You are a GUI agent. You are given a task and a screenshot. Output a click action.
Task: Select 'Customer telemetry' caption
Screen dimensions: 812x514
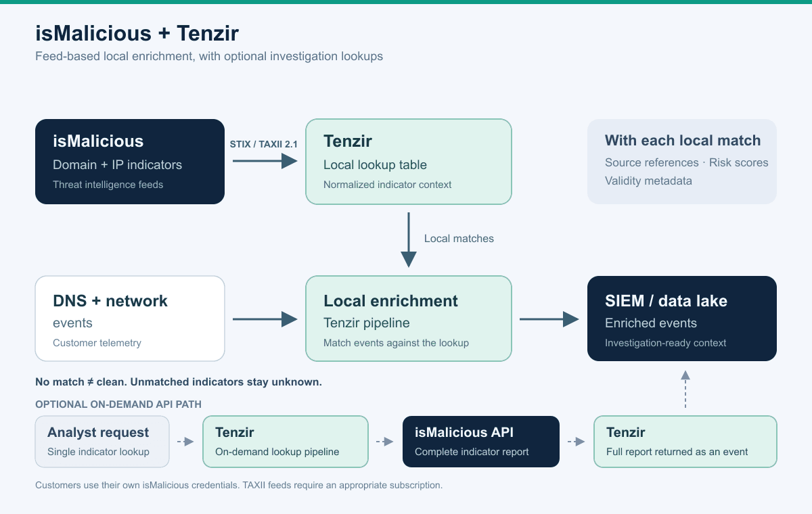click(97, 343)
